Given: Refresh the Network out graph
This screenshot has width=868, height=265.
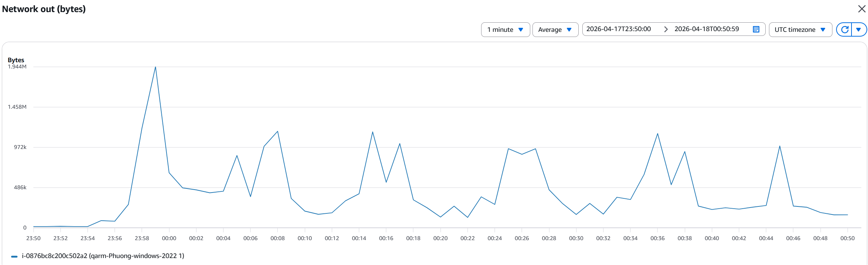Looking at the screenshot, I should (845, 30).
